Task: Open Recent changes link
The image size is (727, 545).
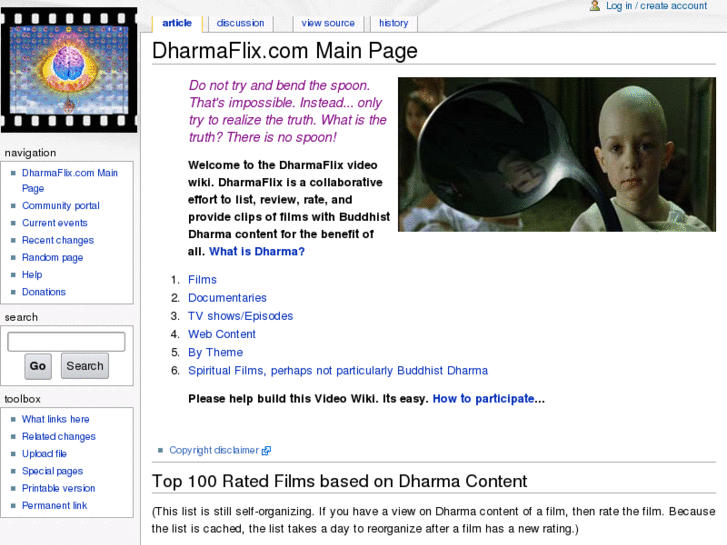Action: 58,240
